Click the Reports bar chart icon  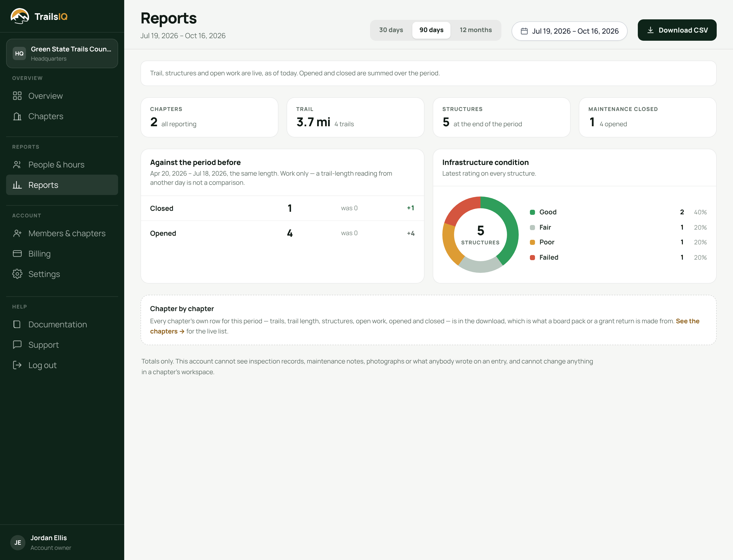[x=17, y=185]
